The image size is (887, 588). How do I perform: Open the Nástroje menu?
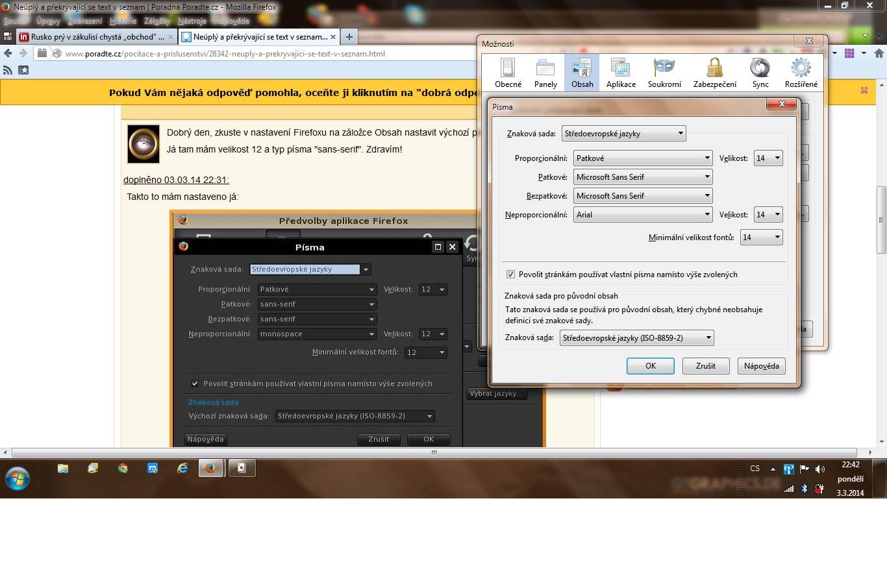click(x=192, y=21)
